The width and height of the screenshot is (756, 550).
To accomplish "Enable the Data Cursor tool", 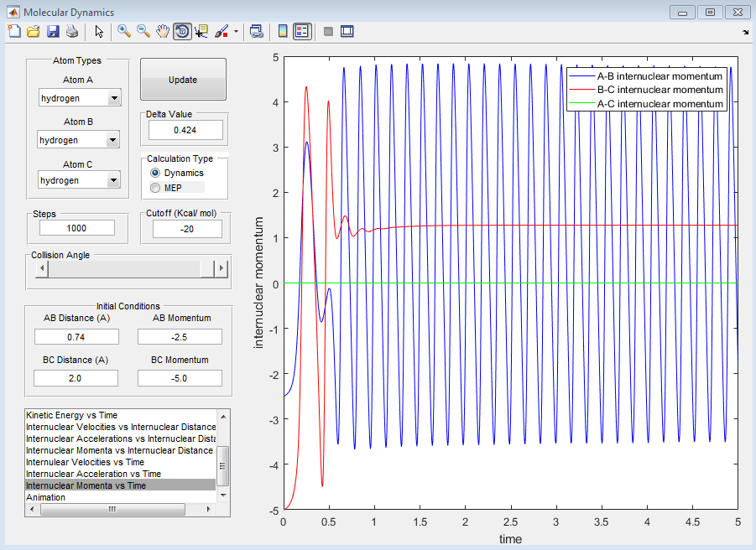I will 201,31.
